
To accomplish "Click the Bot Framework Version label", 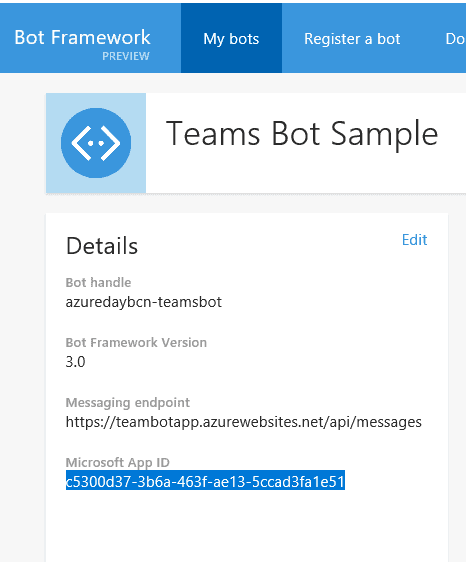I will click(x=136, y=343).
